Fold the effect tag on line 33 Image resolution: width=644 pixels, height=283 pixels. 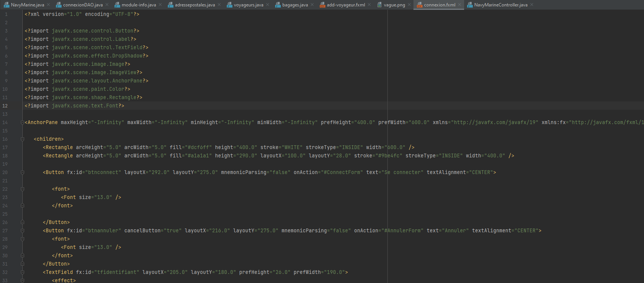[x=22, y=281]
